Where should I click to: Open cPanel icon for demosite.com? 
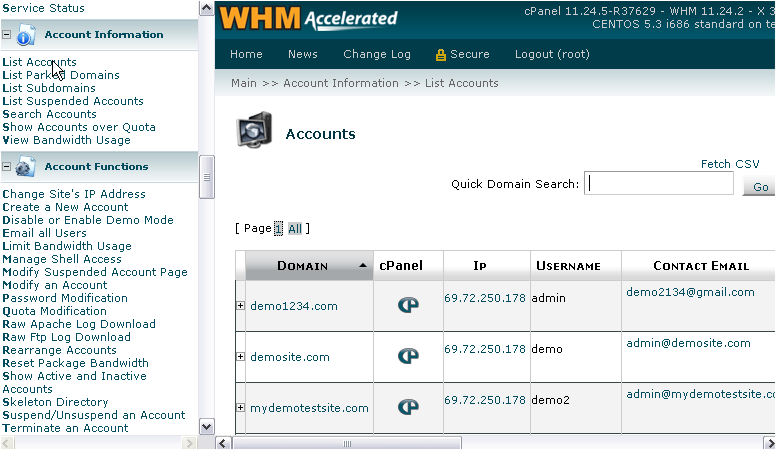(x=408, y=356)
